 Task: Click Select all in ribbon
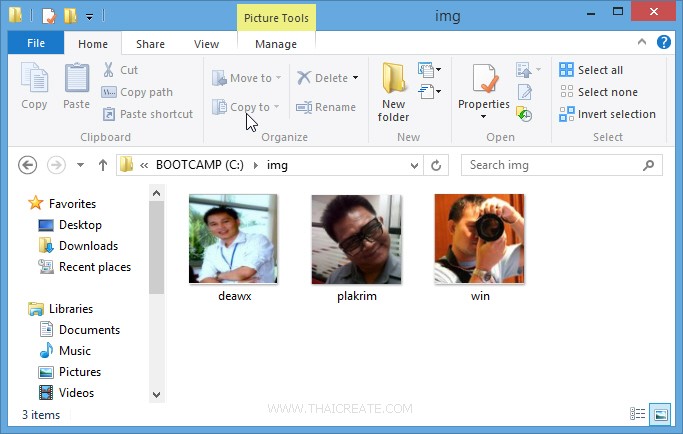(x=599, y=70)
